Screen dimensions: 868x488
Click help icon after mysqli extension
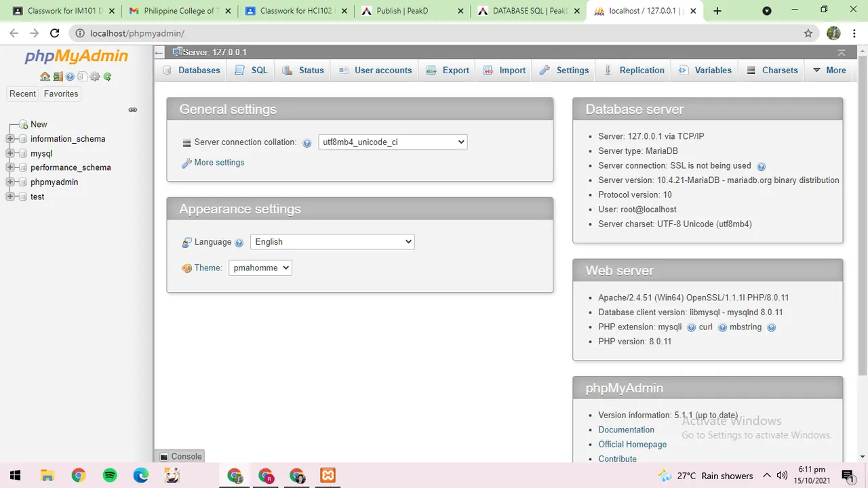(691, 327)
